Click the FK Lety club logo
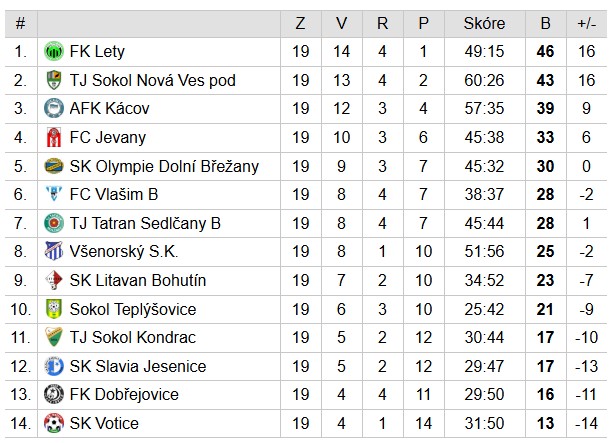The image size is (615, 443). 54,51
